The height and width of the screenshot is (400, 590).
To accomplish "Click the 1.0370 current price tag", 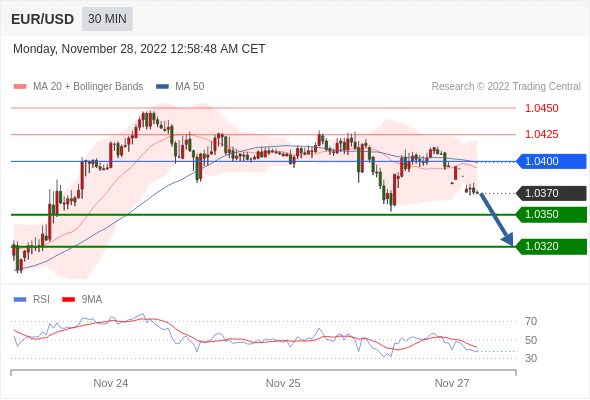I will (x=551, y=193).
